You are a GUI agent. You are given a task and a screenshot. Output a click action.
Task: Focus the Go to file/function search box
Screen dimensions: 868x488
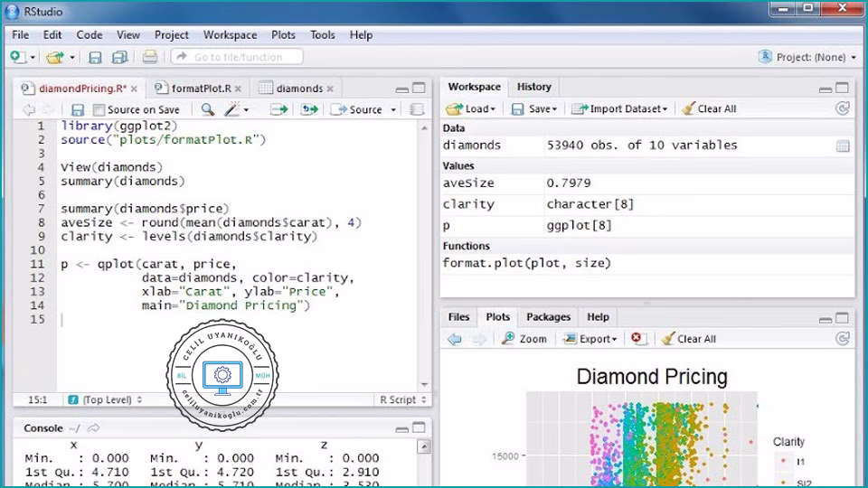(237, 56)
